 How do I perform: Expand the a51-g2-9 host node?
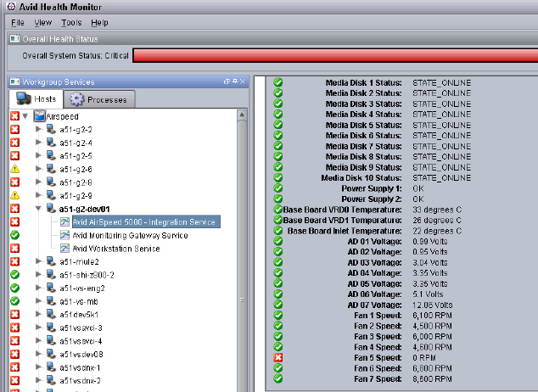(38, 195)
